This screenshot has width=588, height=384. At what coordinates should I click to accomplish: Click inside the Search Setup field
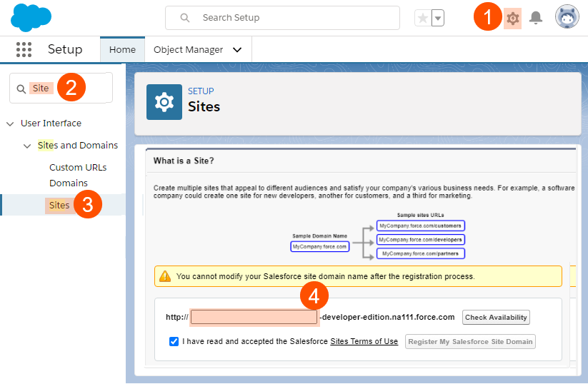point(282,18)
